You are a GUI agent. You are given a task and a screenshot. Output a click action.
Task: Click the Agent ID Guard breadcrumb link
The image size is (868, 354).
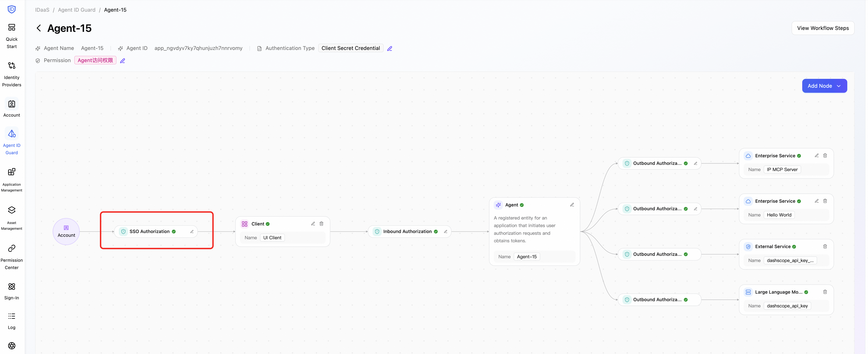[x=77, y=10]
